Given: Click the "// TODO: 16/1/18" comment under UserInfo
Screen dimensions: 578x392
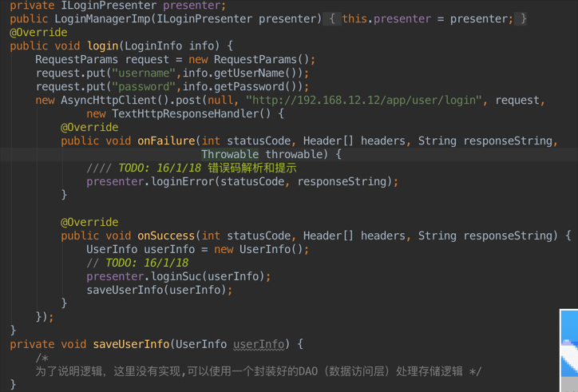Looking at the screenshot, I should [137, 263].
